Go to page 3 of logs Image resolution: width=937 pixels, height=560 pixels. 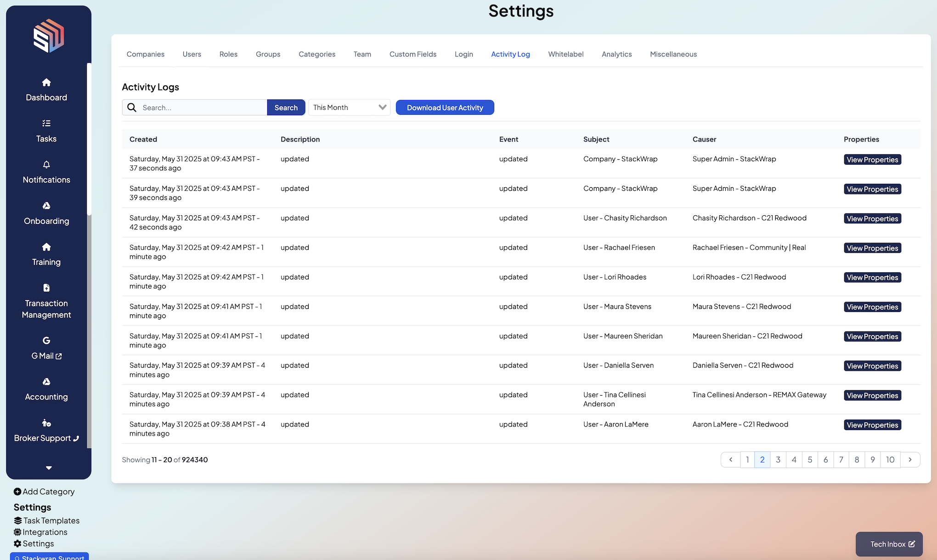pyautogui.click(x=778, y=459)
